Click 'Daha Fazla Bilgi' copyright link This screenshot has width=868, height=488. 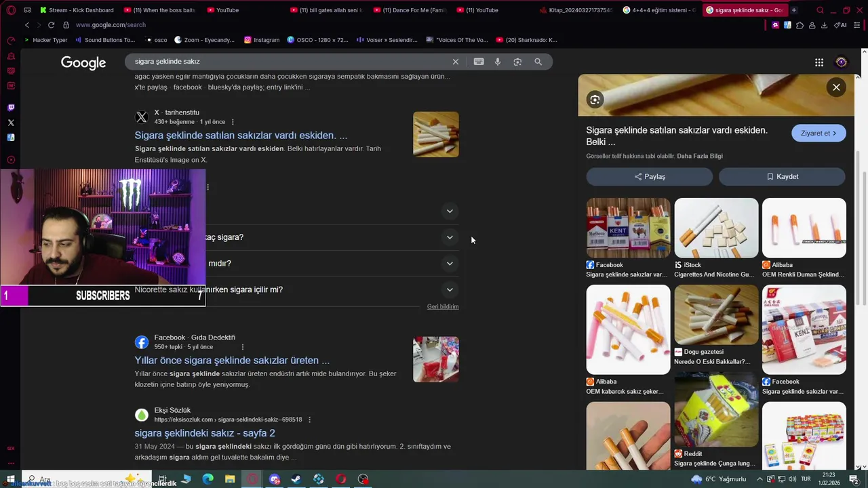click(700, 156)
